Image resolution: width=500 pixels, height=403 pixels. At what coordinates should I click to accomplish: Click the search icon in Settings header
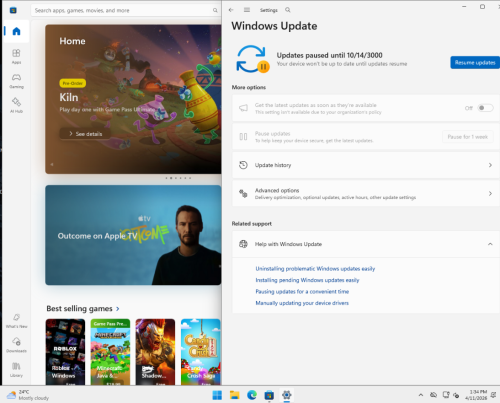tap(288, 10)
